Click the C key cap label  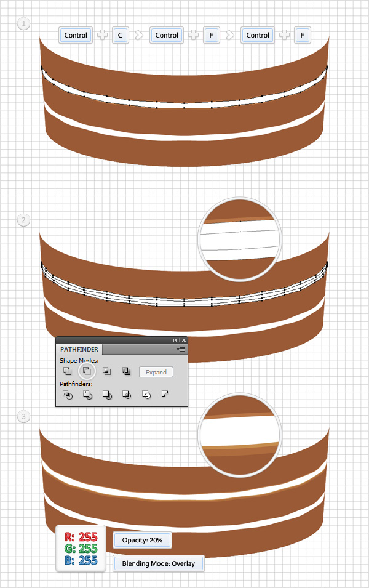coord(121,35)
